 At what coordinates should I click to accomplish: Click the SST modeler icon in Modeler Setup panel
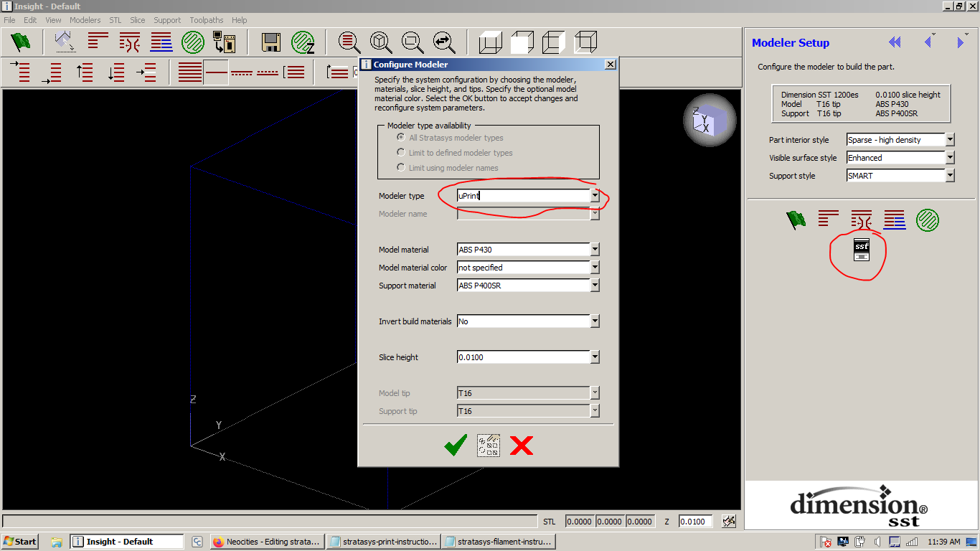[x=861, y=248]
